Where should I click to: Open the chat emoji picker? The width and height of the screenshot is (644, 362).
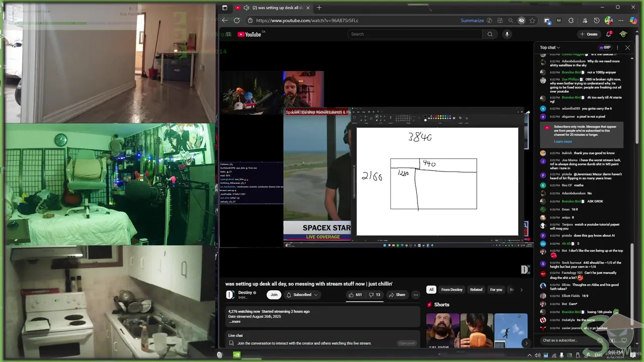[x=600, y=340]
